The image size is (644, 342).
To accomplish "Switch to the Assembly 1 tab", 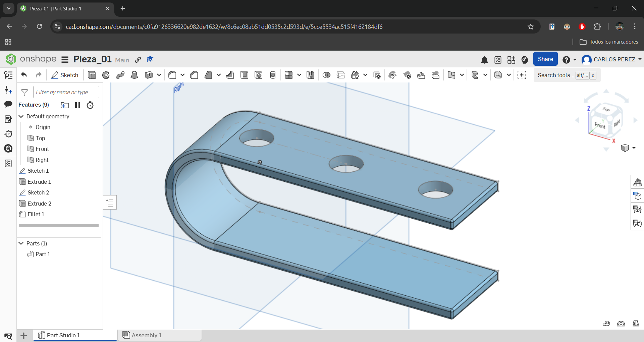I will pyautogui.click(x=146, y=335).
